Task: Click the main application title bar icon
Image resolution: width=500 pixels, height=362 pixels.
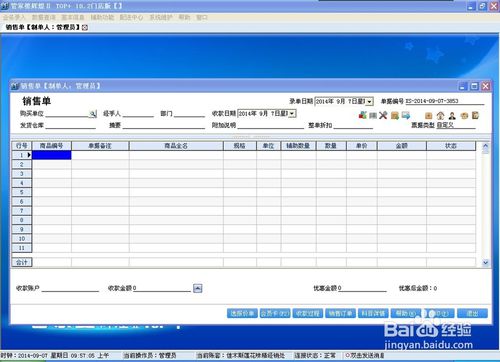Action: click(x=5, y=6)
